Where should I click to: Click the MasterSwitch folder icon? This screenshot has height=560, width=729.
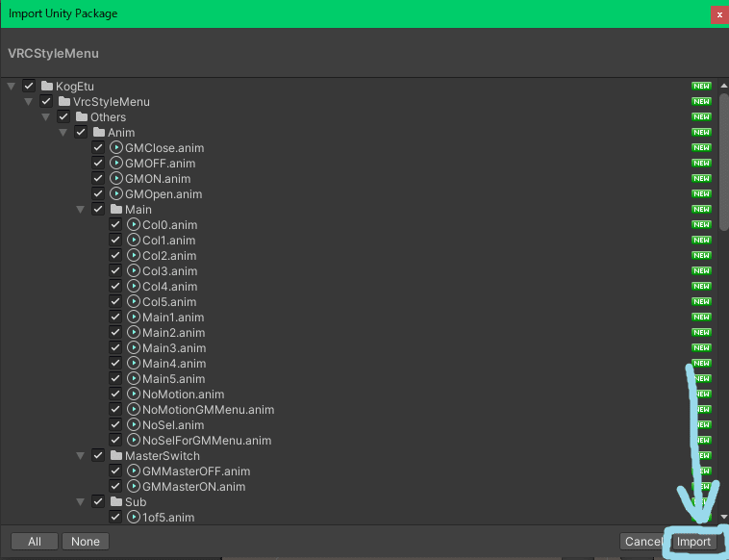point(116,455)
